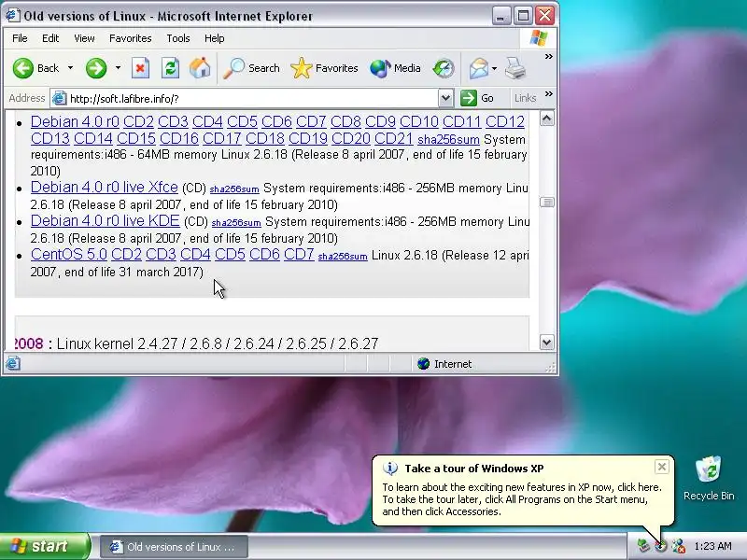This screenshot has width=747, height=560.
Task: Refresh the page with the green arrows icon
Action: 170,68
